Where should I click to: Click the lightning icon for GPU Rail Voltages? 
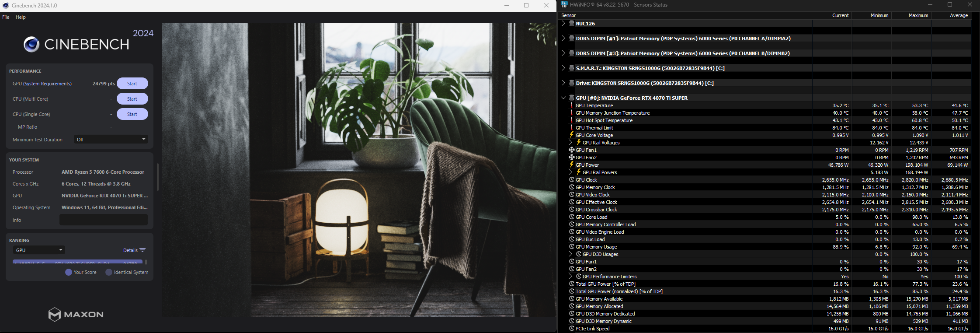click(578, 143)
